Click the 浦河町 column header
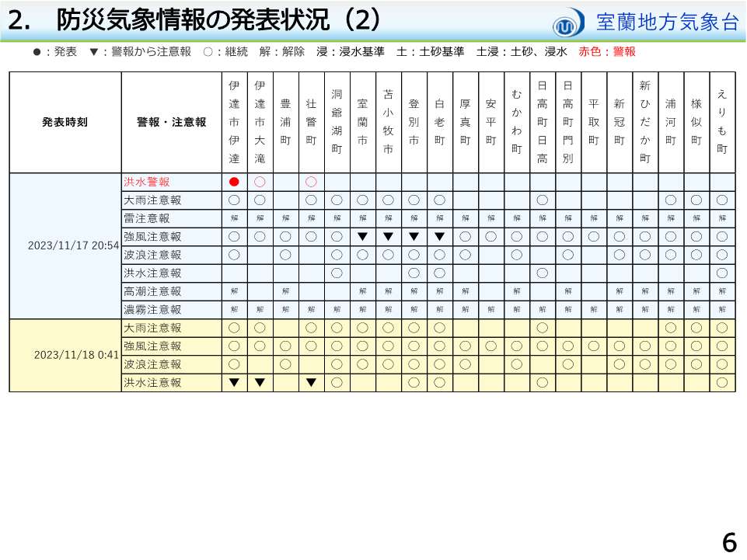 click(x=671, y=122)
